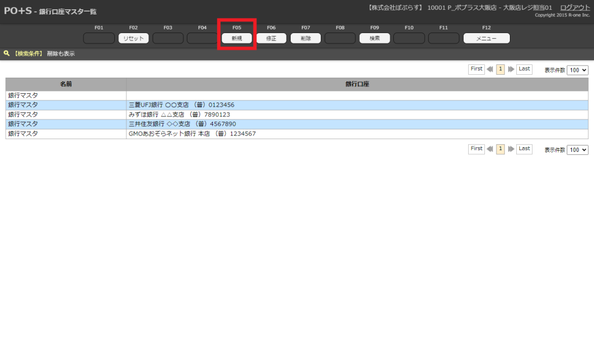The image size is (594, 364).
Task: Open the bottom 表示件数 dropdown
Action: pyautogui.click(x=577, y=150)
